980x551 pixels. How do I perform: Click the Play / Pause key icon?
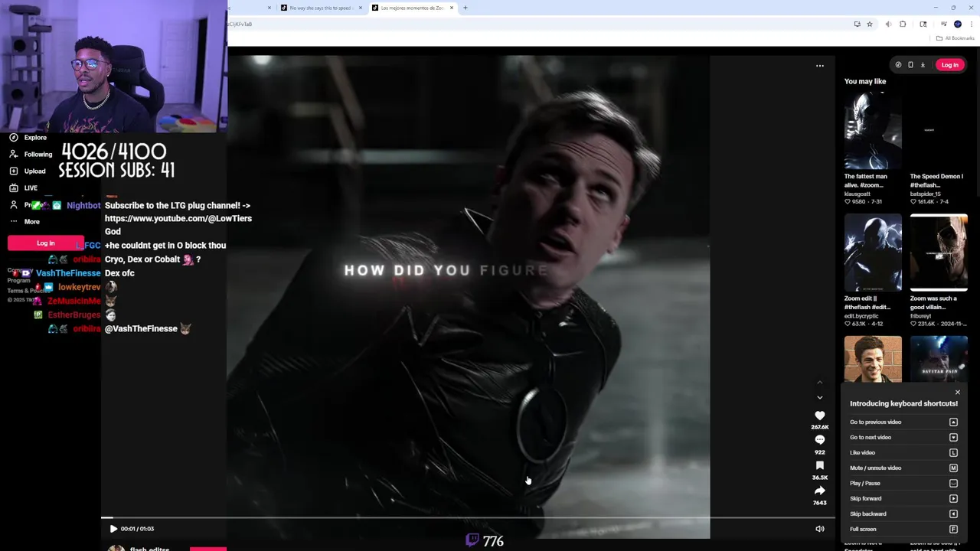(953, 484)
